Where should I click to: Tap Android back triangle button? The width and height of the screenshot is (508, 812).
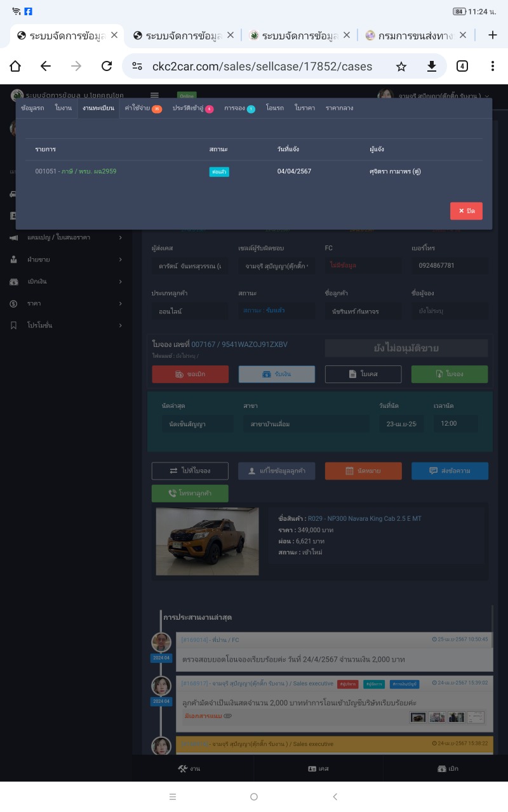[335, 797]
